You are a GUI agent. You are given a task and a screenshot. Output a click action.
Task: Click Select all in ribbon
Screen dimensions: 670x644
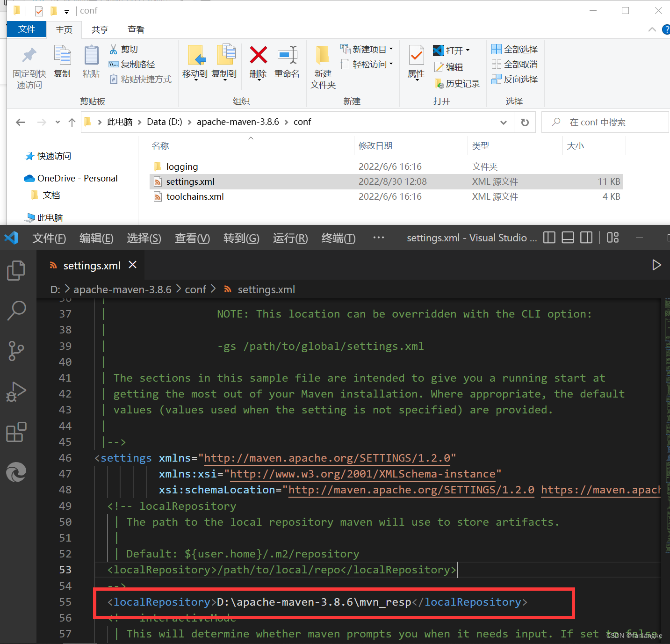click(515, 49)
